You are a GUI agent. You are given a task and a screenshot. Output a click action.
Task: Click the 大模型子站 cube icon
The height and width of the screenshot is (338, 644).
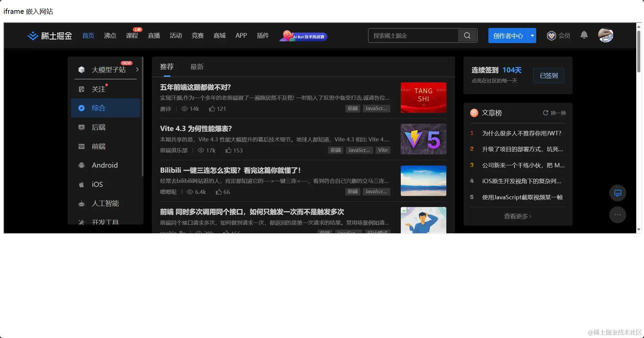click(82, 70)
